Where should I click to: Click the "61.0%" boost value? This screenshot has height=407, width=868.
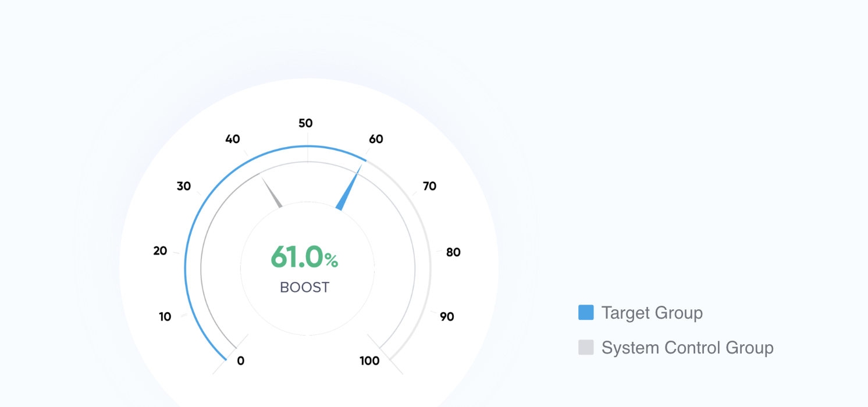[x=304, y=257]
